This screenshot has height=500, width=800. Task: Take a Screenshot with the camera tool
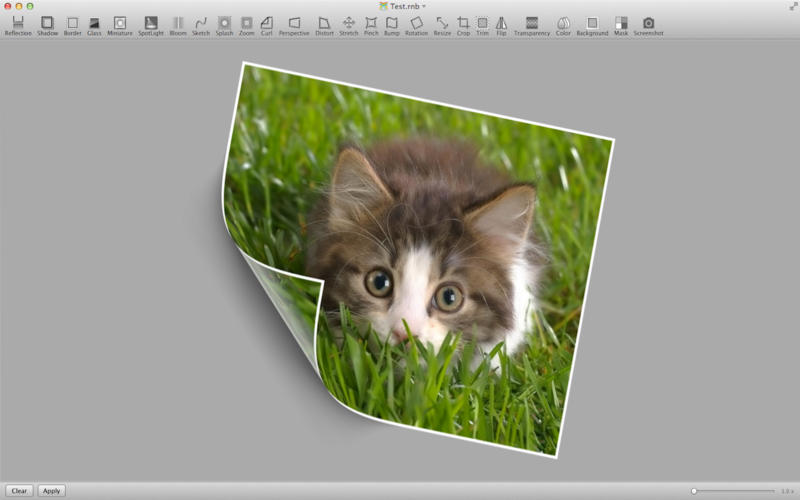click(x=648, y=26)
